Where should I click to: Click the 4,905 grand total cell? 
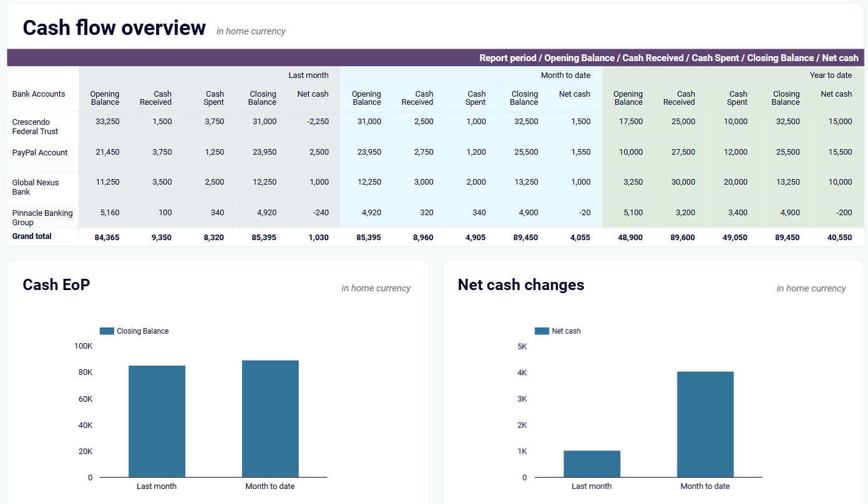[475, 238]
